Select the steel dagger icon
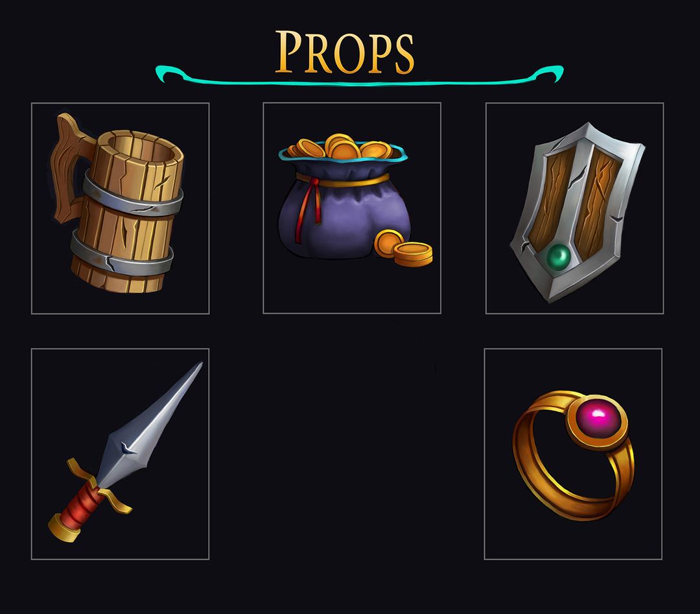Viewport: 700px width, 614px height. point(125,452)
